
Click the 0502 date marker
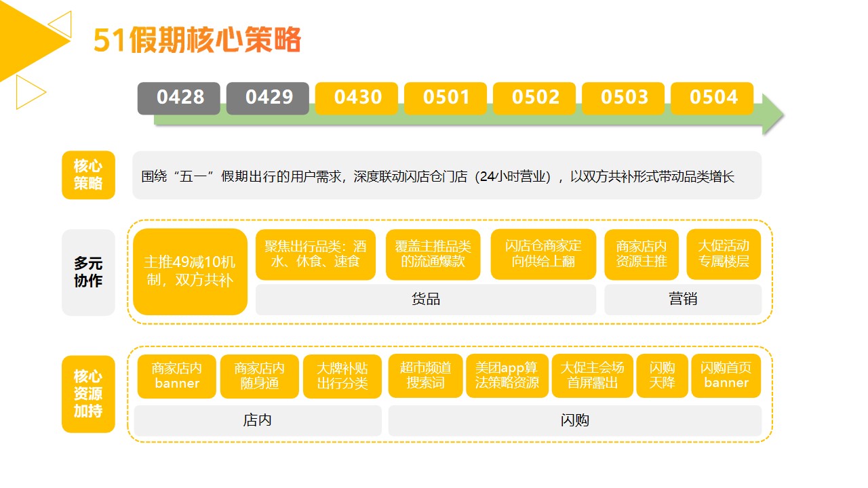click(x=534, y=98)
